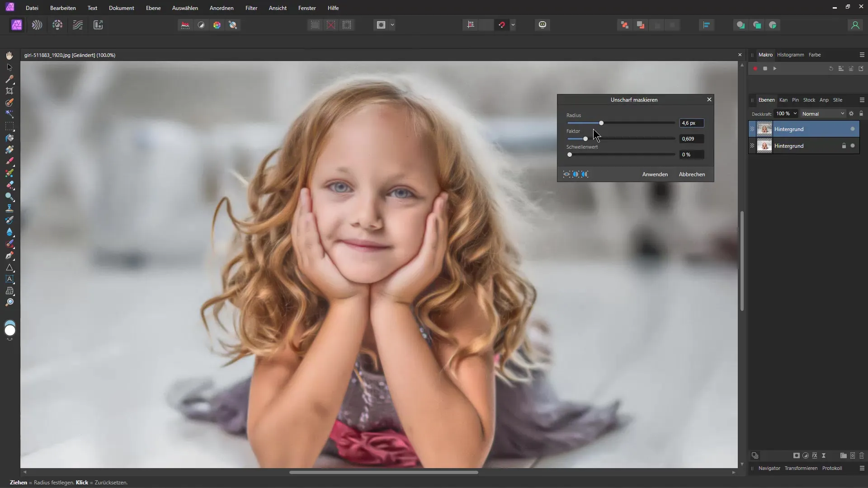Toggle visibility of selected Hintergrund layer
This screenshot has height=488, width=868.
point(853,129)
